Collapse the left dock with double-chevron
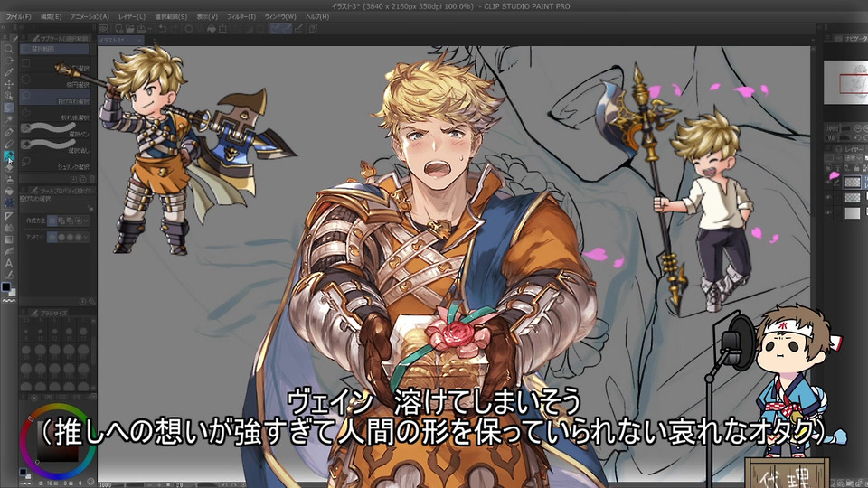The image size is (868, 488). 5,26
